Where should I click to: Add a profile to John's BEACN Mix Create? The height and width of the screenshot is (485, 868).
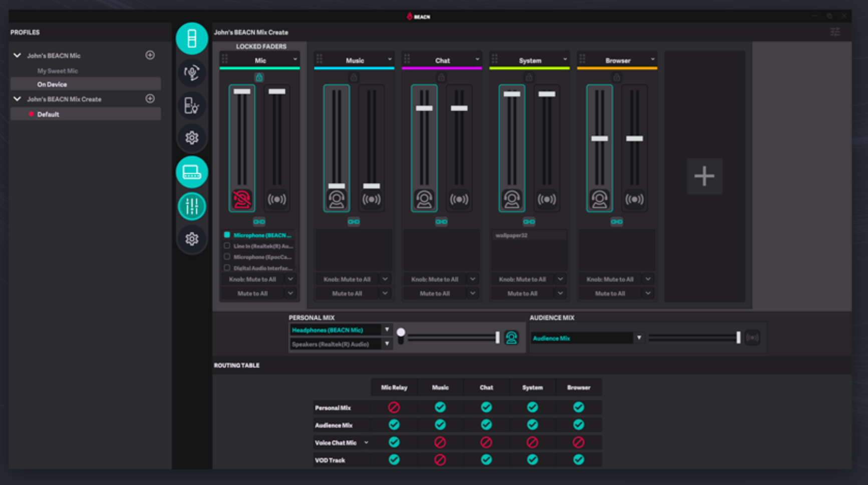(150, 99)
